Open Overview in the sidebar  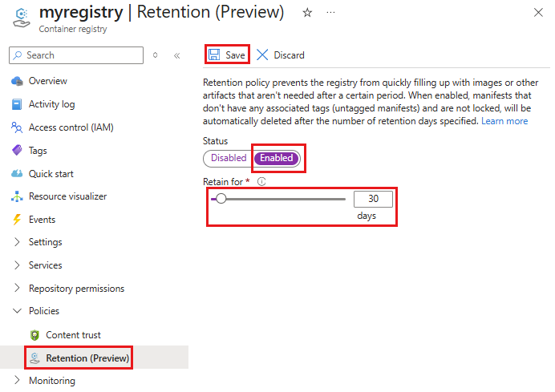tap(48, 81)
